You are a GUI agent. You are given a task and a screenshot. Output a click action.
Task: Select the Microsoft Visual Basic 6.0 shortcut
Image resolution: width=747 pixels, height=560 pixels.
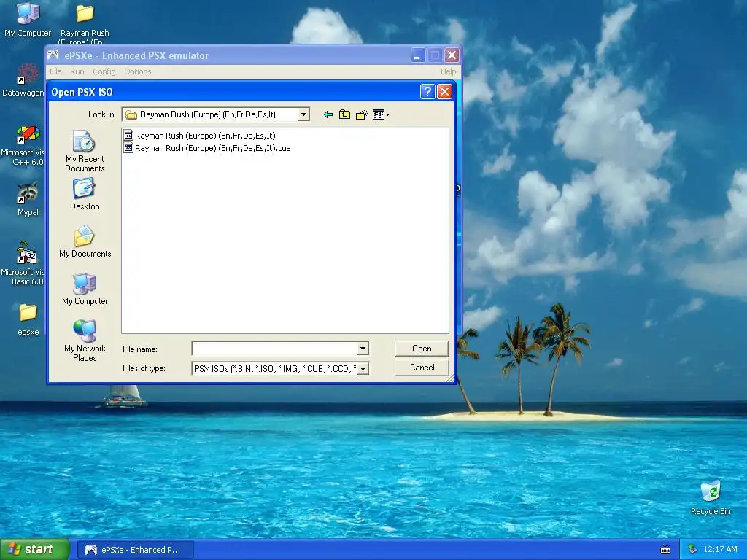(x=23, y=264)
